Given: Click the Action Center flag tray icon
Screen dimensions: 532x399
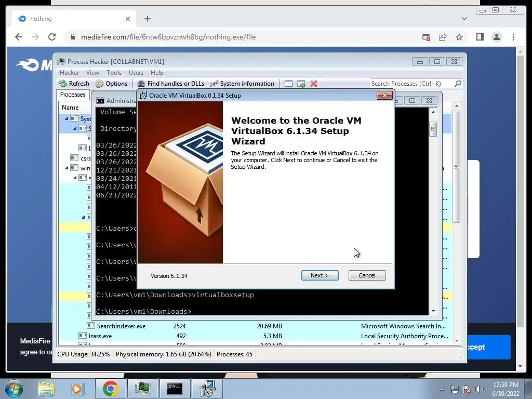Looking at the screenshot, I should tap(467, 389).
